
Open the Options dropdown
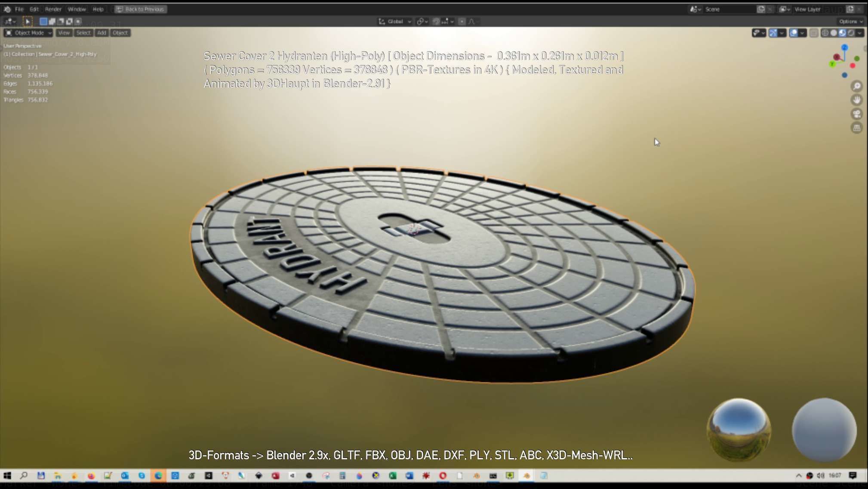click(851, 21)
